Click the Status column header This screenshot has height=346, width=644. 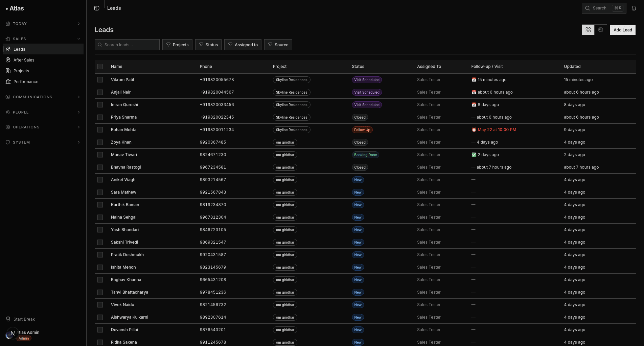pos(358,67)
